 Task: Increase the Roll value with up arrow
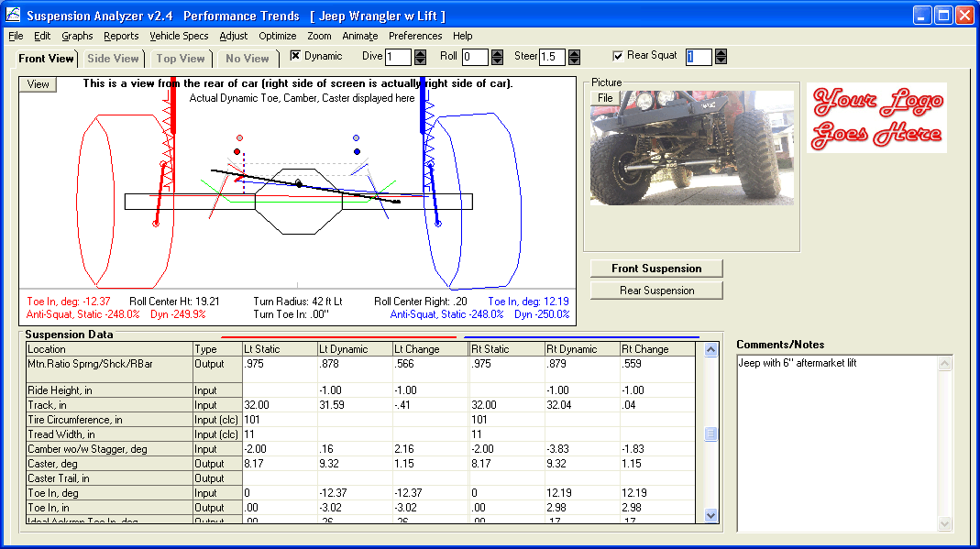click(x=498, y=54)
